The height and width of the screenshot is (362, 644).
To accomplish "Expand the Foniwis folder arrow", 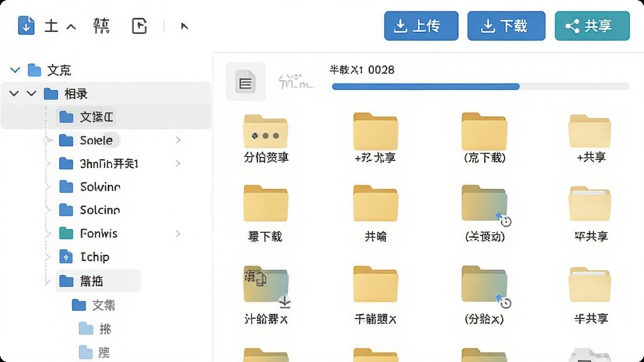I will pyautogui.click(x=178, y=234).
